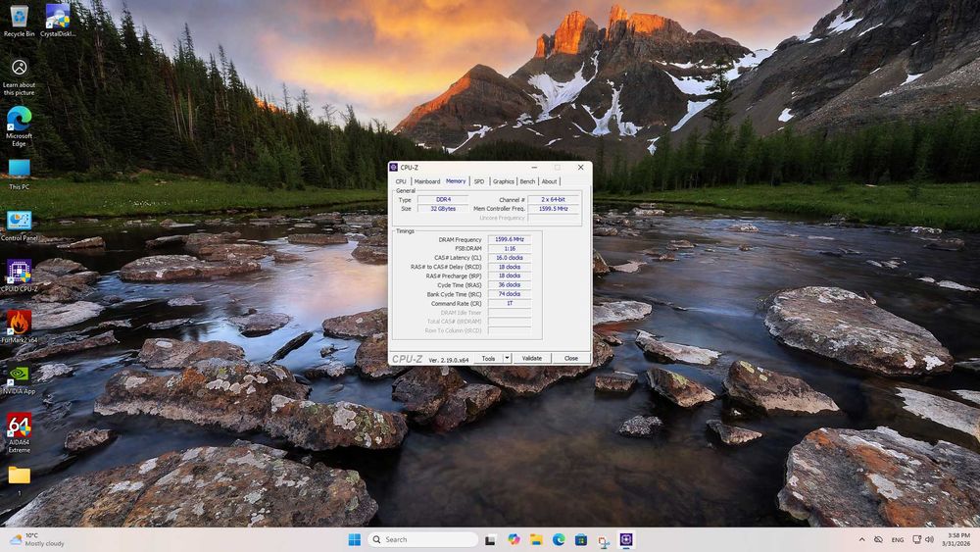Image resolution: width=980 pixels, height=552 pixels.
Task: Open the SPD tab
Action: pyautogui.click(x=479, y=181)
